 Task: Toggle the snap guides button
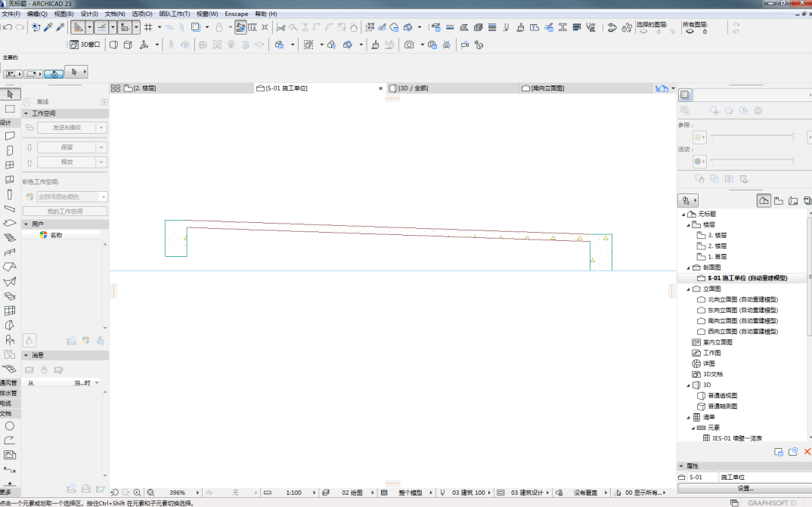[x=101, y=27]
